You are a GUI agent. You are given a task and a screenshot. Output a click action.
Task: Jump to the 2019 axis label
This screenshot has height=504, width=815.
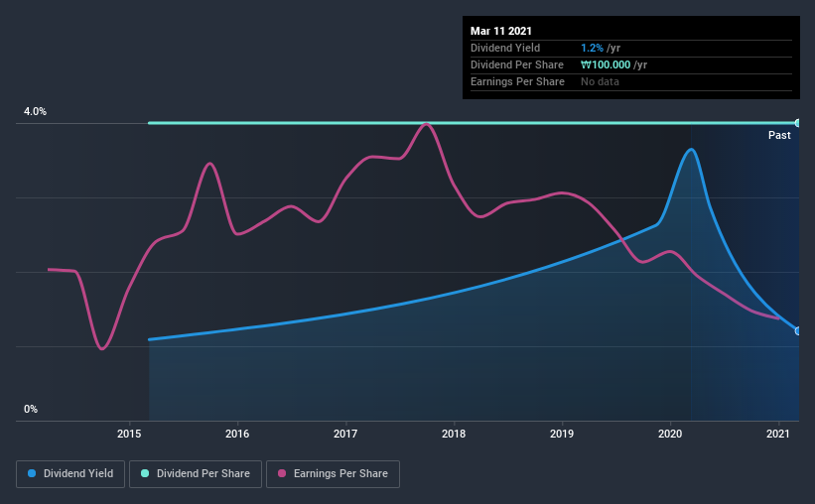point(562,434)
